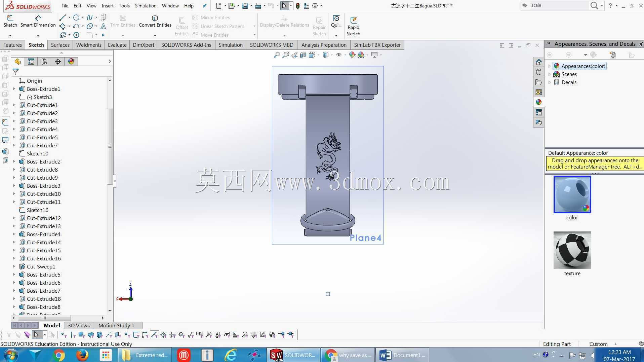Toggle the Filter Vertices selection filter
644x362 pixels.
point(63,334)
